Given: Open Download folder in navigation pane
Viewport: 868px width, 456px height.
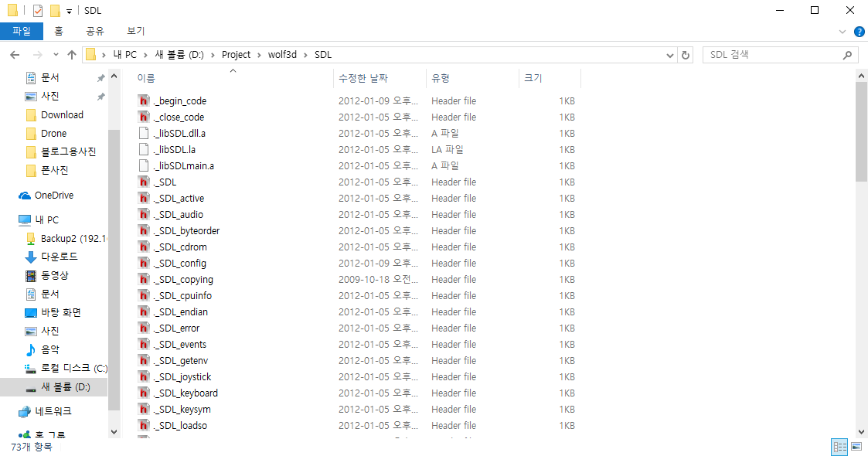Looking at the screenshot, I should point(62,114).
